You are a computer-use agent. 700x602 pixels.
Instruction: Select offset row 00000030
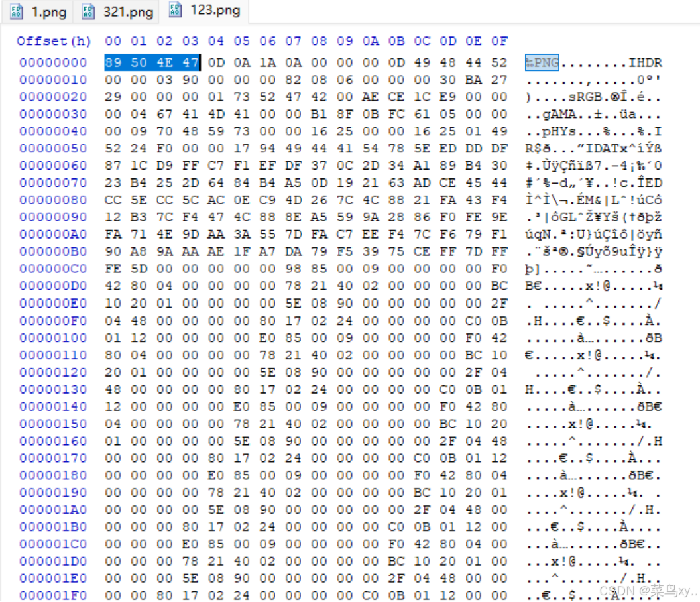(53, 114)
